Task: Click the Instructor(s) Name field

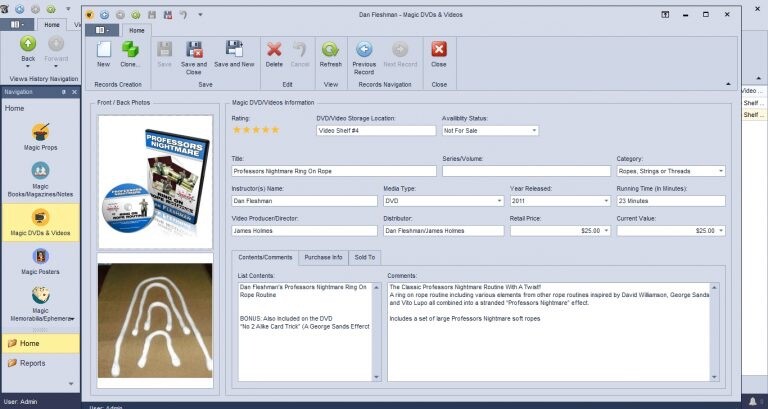Action: (x=304, y=201)
